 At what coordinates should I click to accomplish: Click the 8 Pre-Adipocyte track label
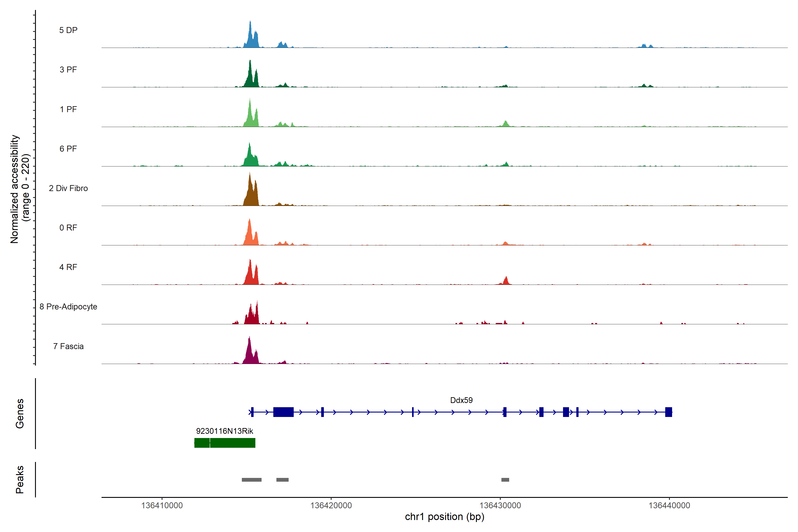(68, 307)
